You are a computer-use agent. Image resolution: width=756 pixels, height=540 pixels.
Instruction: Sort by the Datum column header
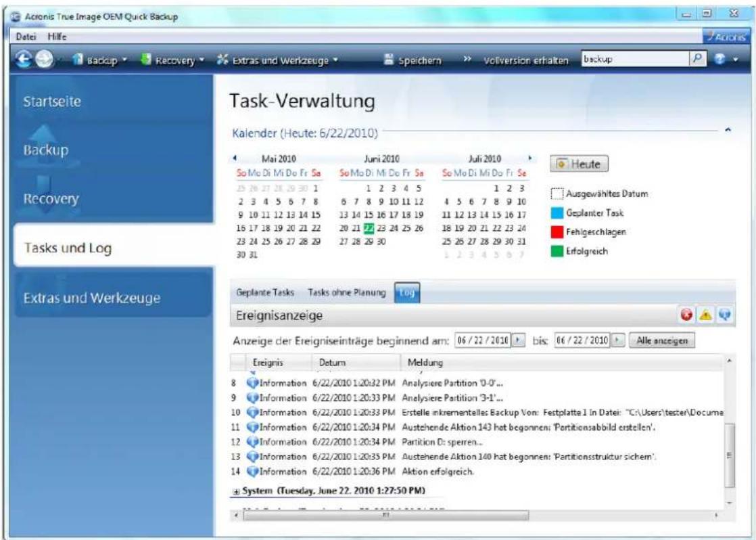356,363
